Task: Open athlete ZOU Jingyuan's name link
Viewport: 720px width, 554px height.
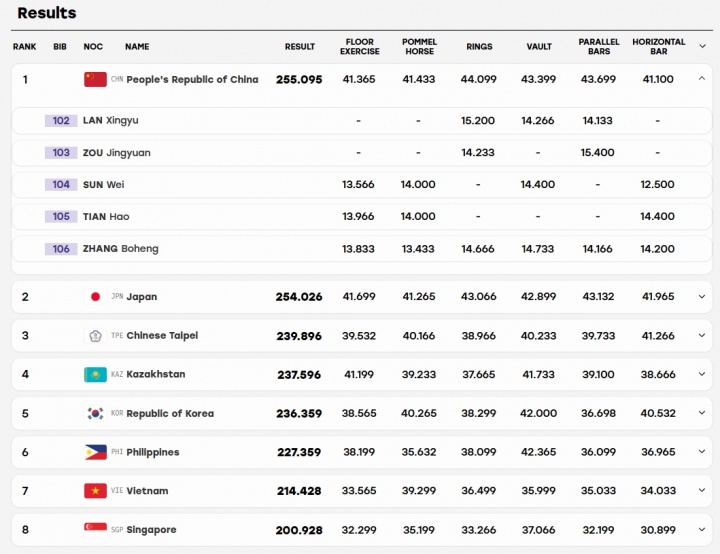Action: point(116,153)
